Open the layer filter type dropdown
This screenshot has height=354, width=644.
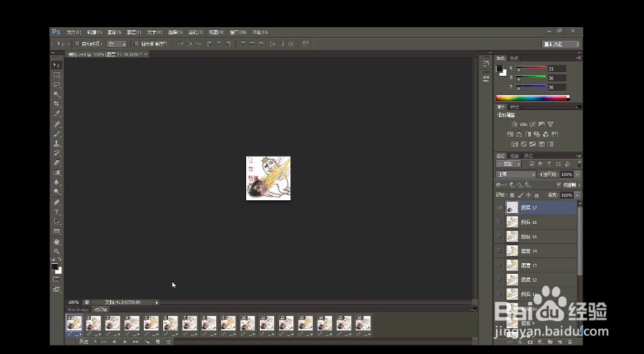coord(509,164)
